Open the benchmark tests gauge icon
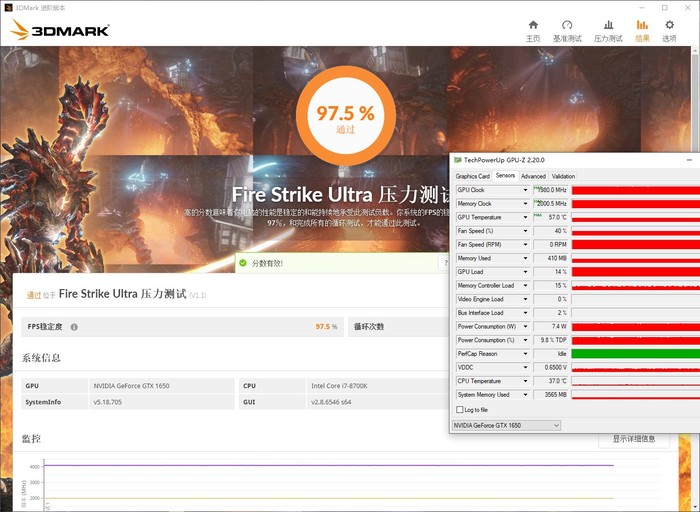 [567, 25]
